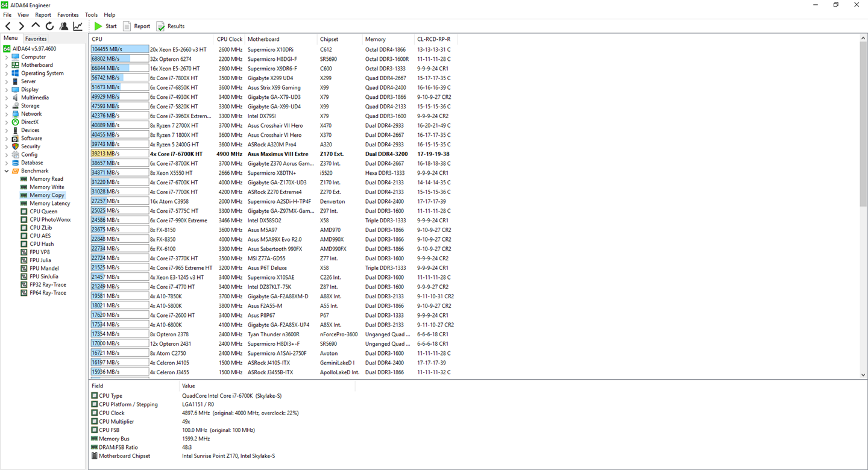Click the Network tree icon
Screen dimensions: 868x470
[x=16, y=114]
